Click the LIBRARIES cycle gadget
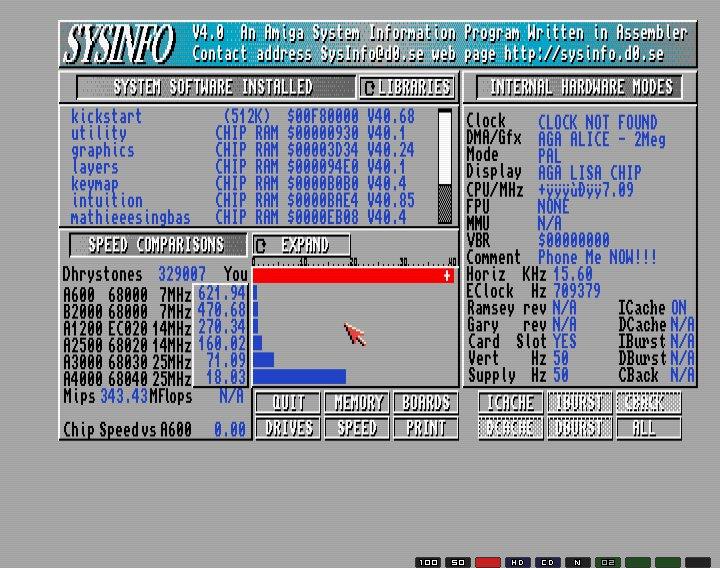Screen dimensions: 720x568 point(407,87)
